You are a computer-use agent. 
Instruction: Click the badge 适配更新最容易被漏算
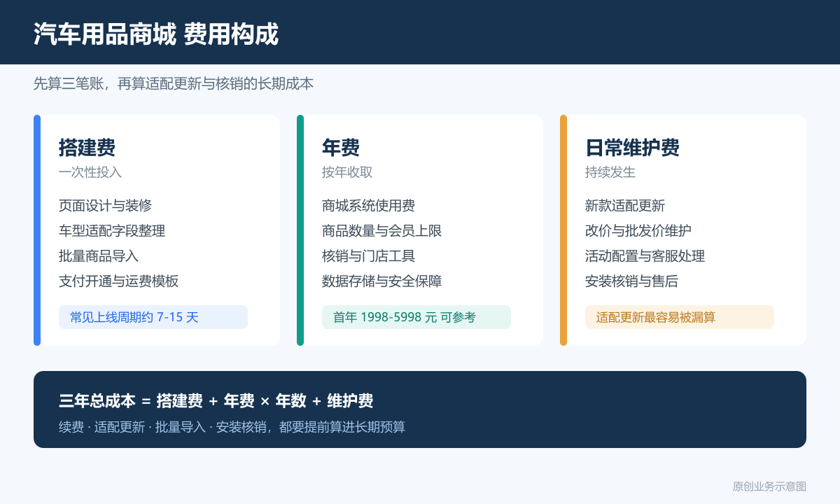click(680, 317)
